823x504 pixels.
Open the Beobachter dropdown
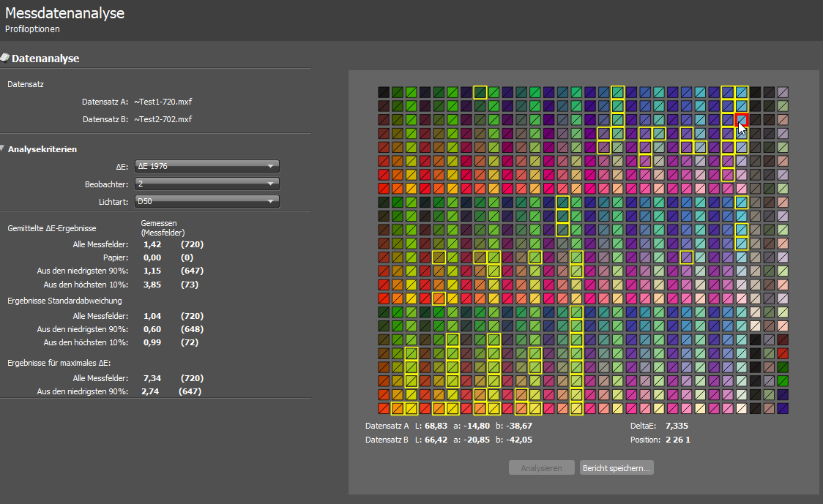(x=208, y=184)
